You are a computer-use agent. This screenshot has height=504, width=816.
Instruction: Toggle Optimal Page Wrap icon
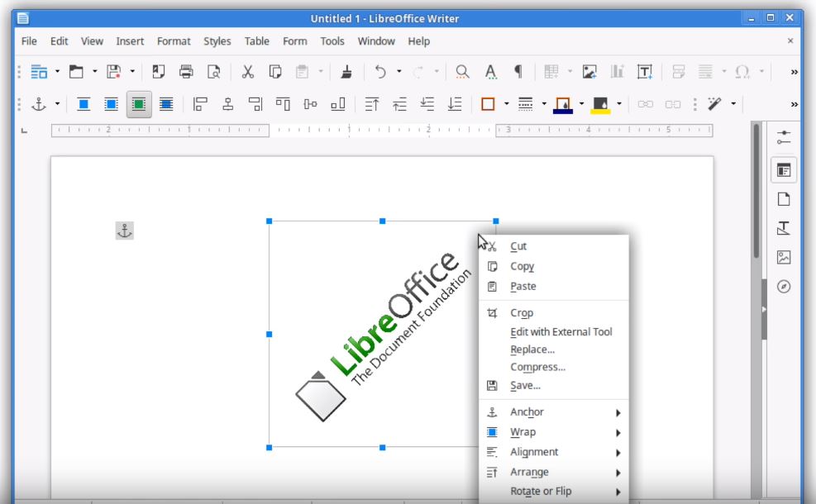coord(139,104)
